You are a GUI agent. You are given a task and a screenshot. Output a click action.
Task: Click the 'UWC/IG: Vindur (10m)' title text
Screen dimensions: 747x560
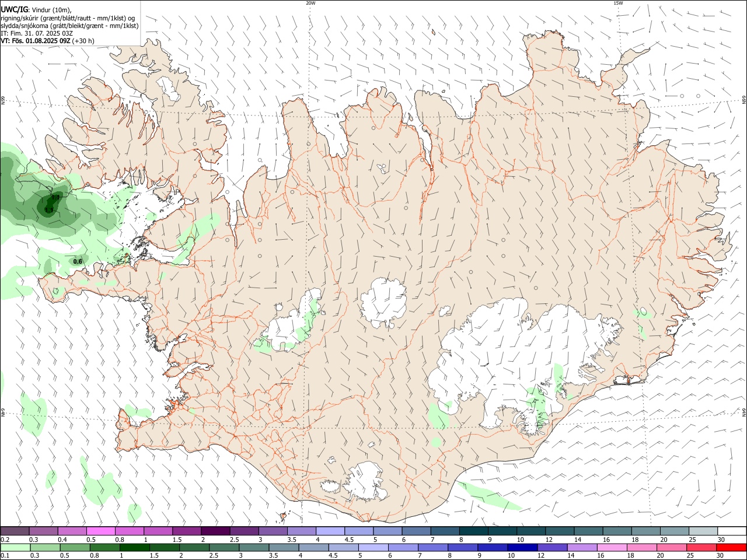click(x=36, y=9)
